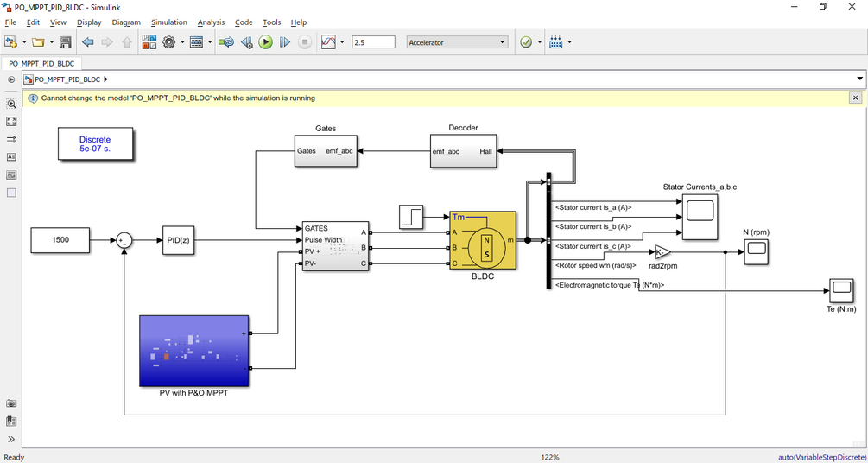Viewport: 868px width, 463px height.
Task: Open the Library Browser icon
Action: point(149,42)
